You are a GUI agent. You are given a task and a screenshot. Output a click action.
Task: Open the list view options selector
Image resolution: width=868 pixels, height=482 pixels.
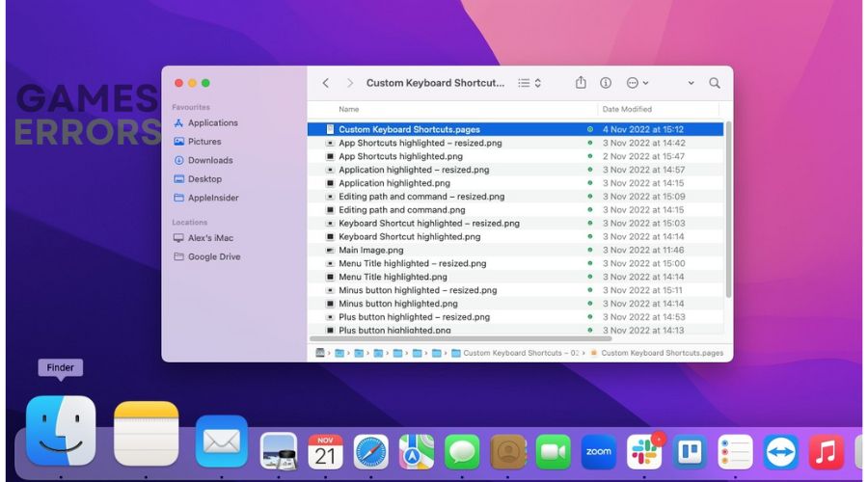[529, 83]
